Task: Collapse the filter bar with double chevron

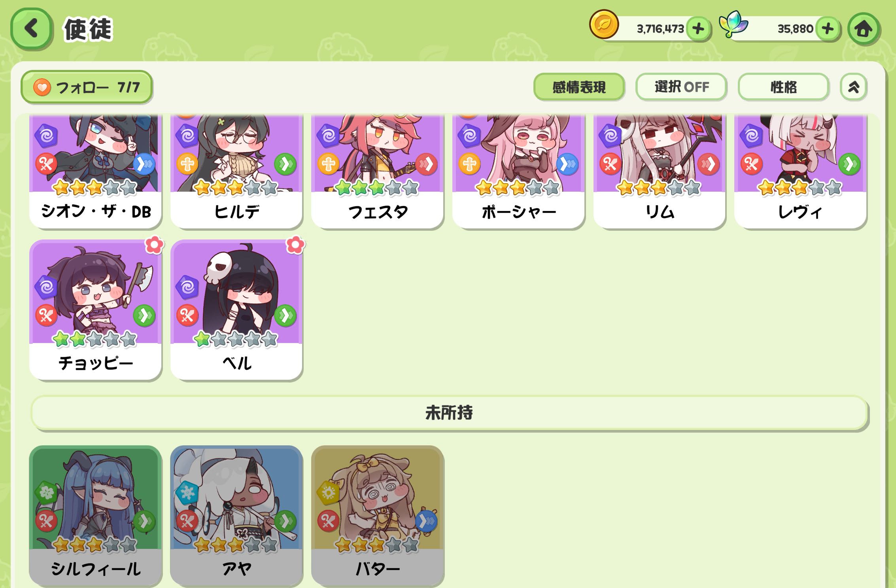Action: (x=853, y=87)
